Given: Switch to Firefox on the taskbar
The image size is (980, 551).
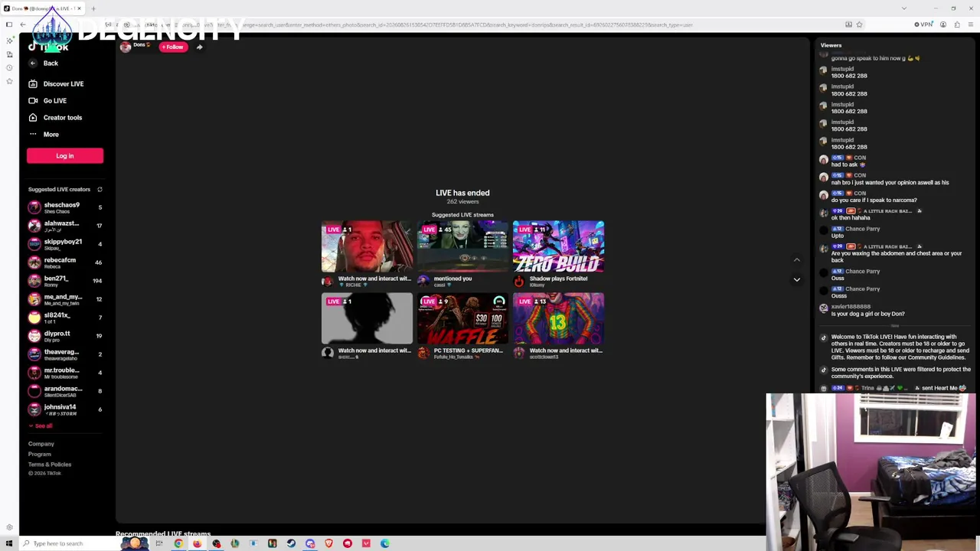Looking at the screenshot, I should (197, 543).
